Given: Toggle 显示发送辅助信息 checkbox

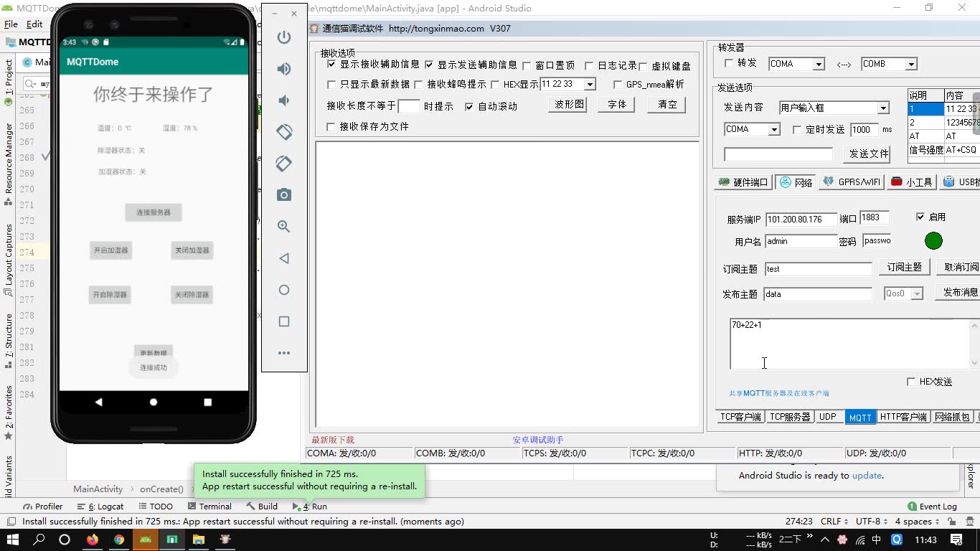Looking at the screenshot, I should (429, 65).
